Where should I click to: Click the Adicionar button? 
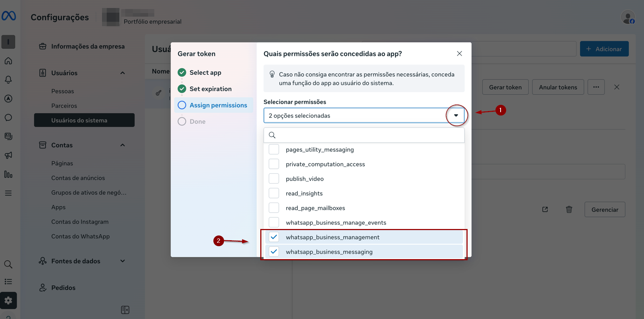(x=604, y=49)
